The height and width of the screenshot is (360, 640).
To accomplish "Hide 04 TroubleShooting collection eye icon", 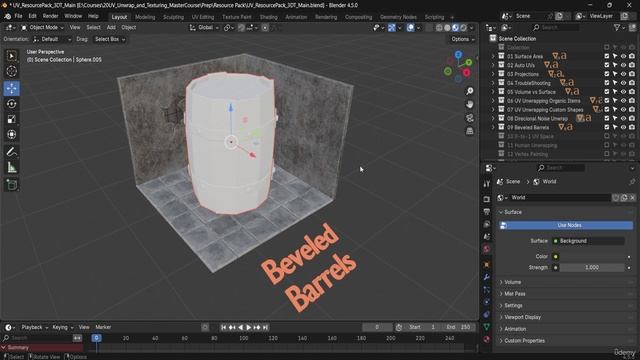I will click(x=623, y=83).
